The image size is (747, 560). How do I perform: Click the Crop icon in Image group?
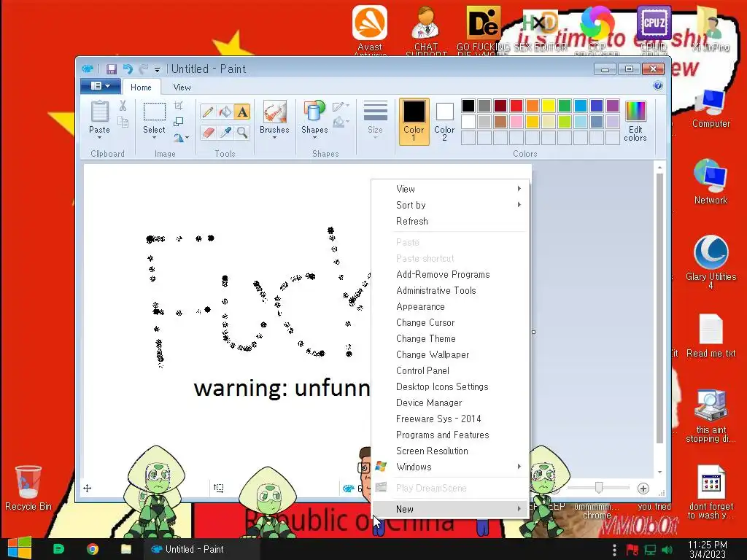(x=178, y=106)
